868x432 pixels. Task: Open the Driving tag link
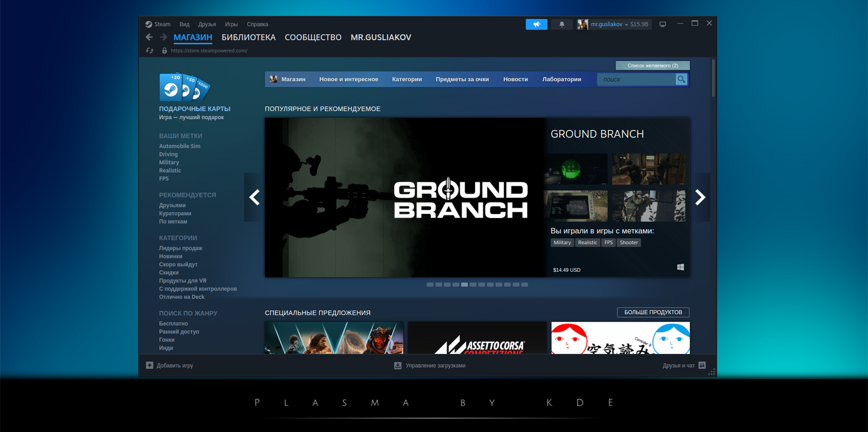[168, 154]
